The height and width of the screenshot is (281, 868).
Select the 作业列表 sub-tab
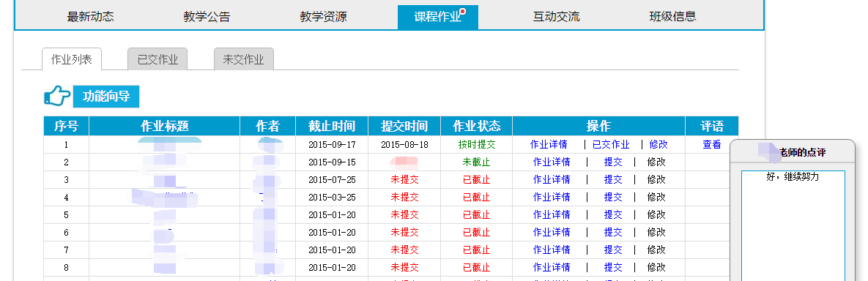coord(71,60)
